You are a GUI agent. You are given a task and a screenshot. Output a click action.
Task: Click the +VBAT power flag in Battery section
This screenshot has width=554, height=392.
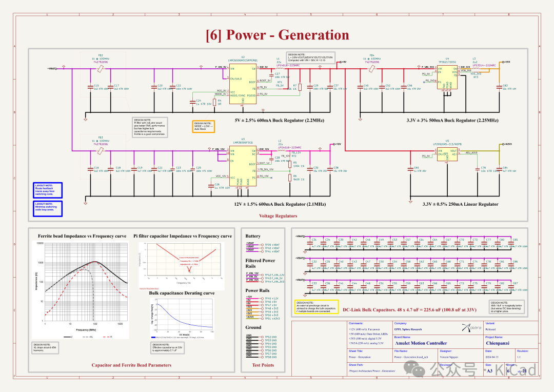click(x=250, y=243)
